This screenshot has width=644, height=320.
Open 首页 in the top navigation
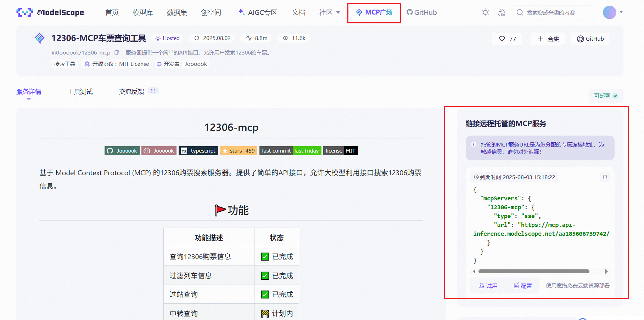coord(112,12)
